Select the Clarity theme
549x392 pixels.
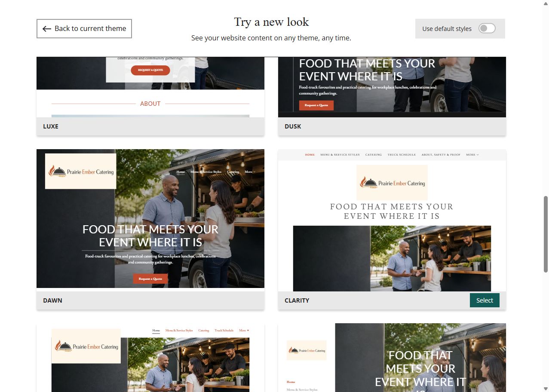485,300
